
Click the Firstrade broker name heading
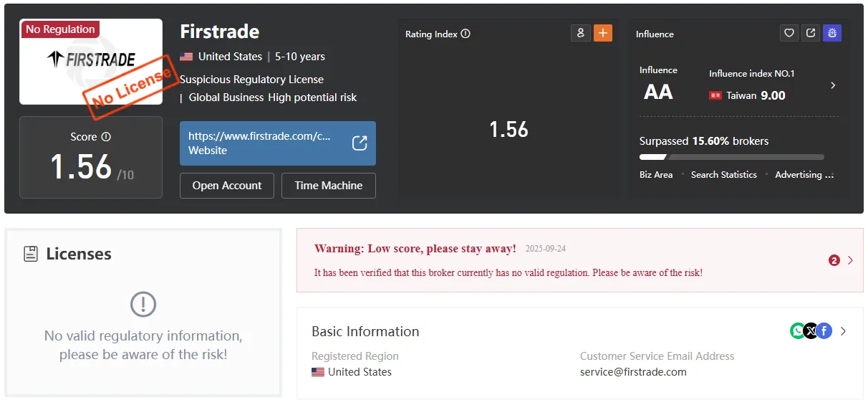click(x=220, y=32)
